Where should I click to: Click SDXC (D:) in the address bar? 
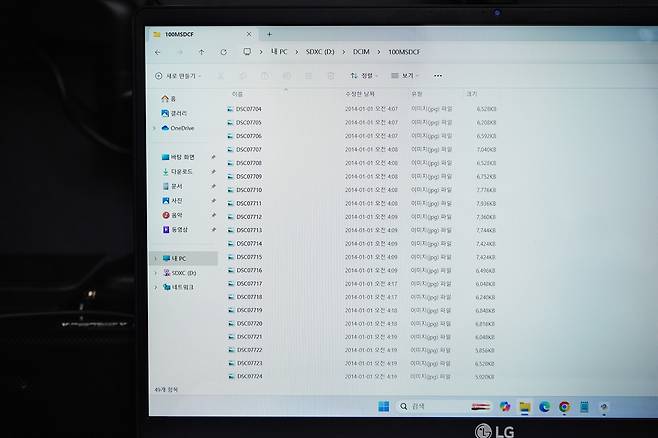tap(320, 52)
